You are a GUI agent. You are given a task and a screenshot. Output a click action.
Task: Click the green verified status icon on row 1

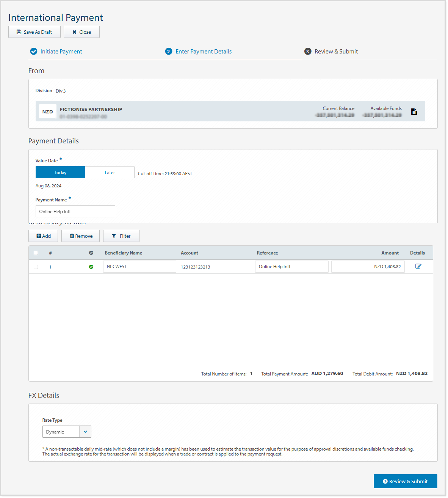tap(91, 267)
